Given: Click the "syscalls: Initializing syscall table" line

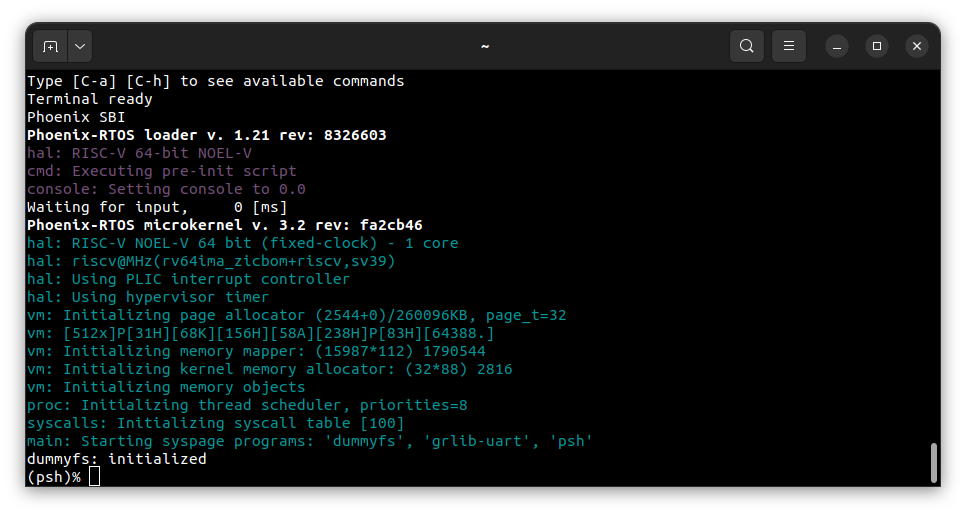Looking at the screenshot, I should (x=215, y=423).
